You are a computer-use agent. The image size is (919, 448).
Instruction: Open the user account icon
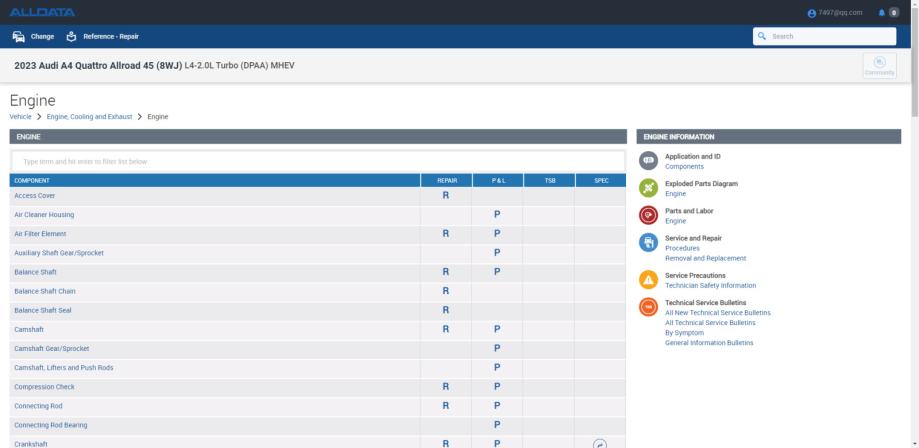click(x=812, y=13)
